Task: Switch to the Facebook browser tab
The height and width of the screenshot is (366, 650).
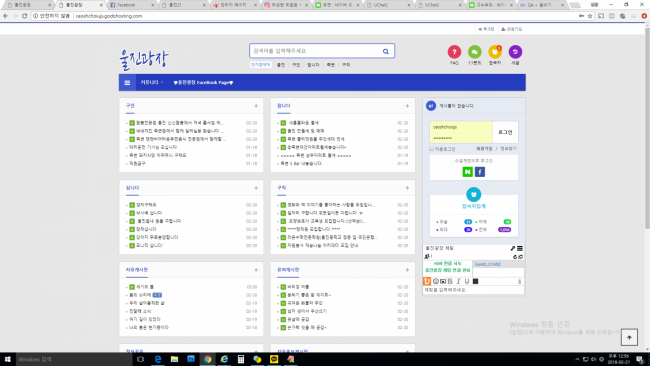Action: point(131,5)
